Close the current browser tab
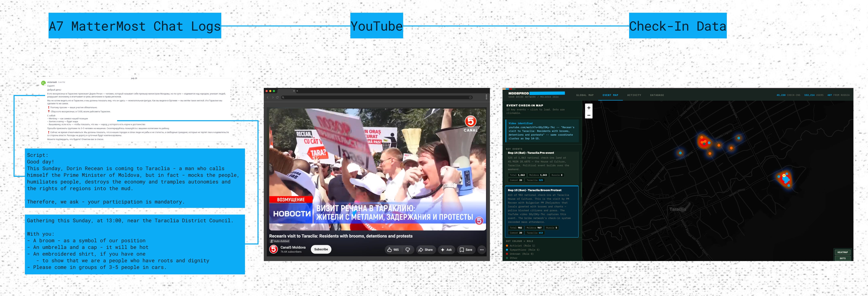 point(294,91)
